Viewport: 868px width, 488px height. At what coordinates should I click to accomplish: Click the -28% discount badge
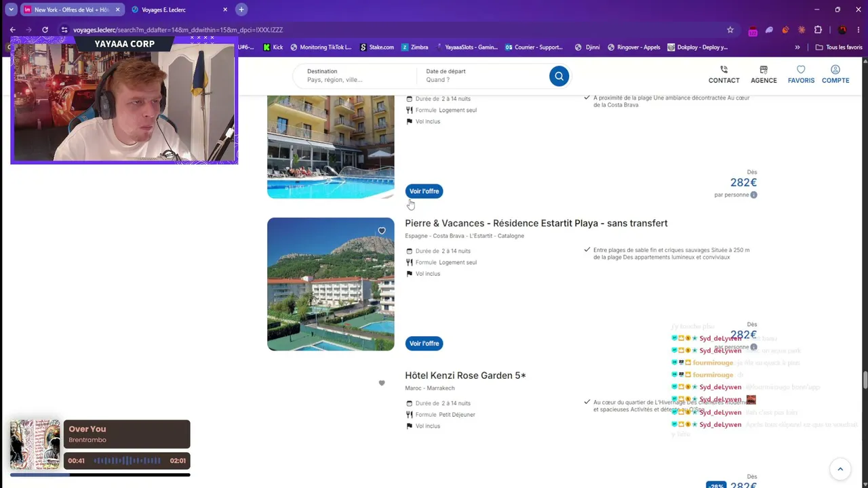click(716, 485)
